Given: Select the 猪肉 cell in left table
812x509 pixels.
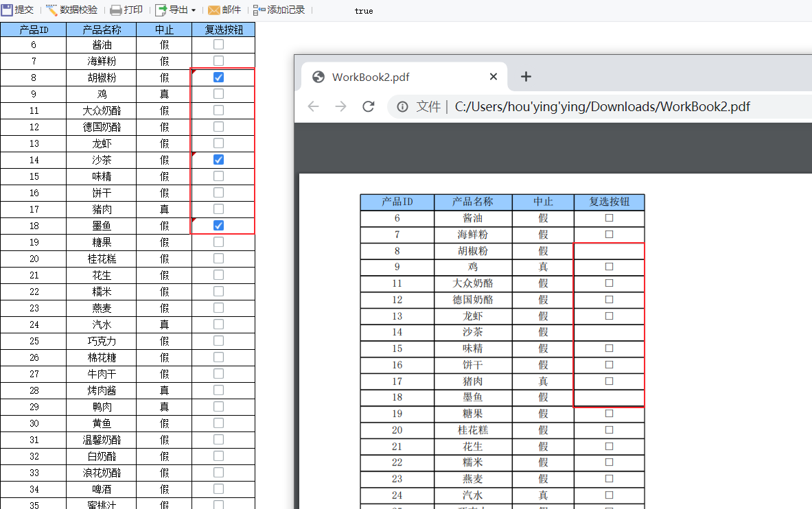Looking at the screenshot, I should tap(102, 209).
